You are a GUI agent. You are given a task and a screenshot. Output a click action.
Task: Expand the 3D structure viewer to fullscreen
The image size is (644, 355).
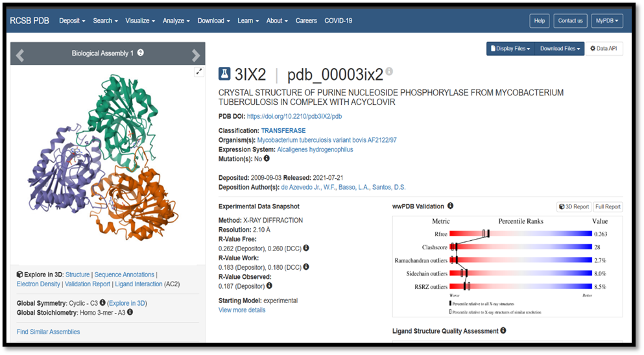coord(199,72)
